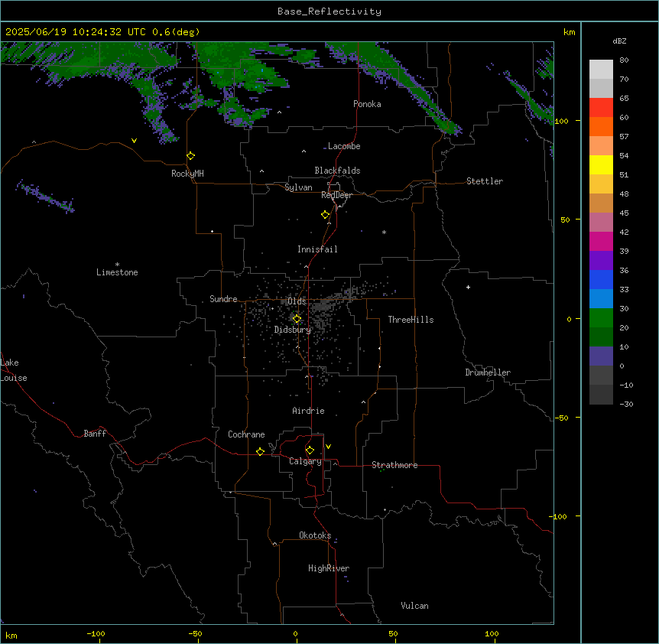Click the -30 value on dBZ scale
The width and height of the screenshot is (659, 644).
tap(626, 404)
